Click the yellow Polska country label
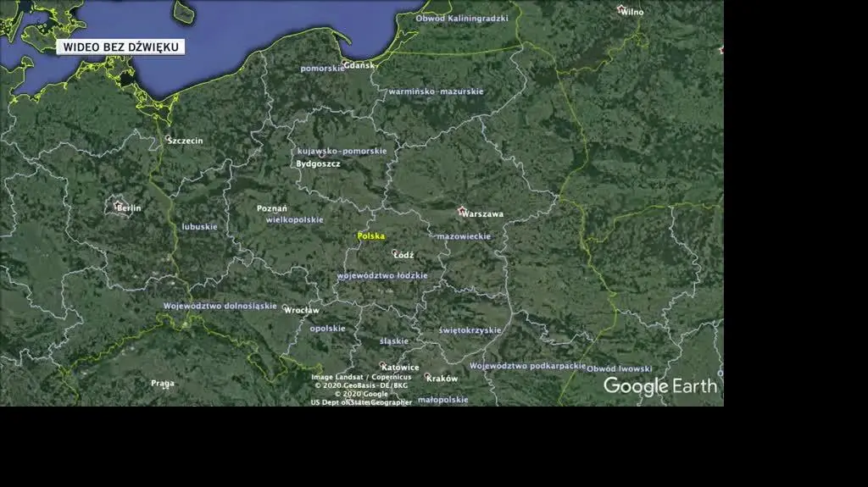Screen dimensions: 868x487 371,236
